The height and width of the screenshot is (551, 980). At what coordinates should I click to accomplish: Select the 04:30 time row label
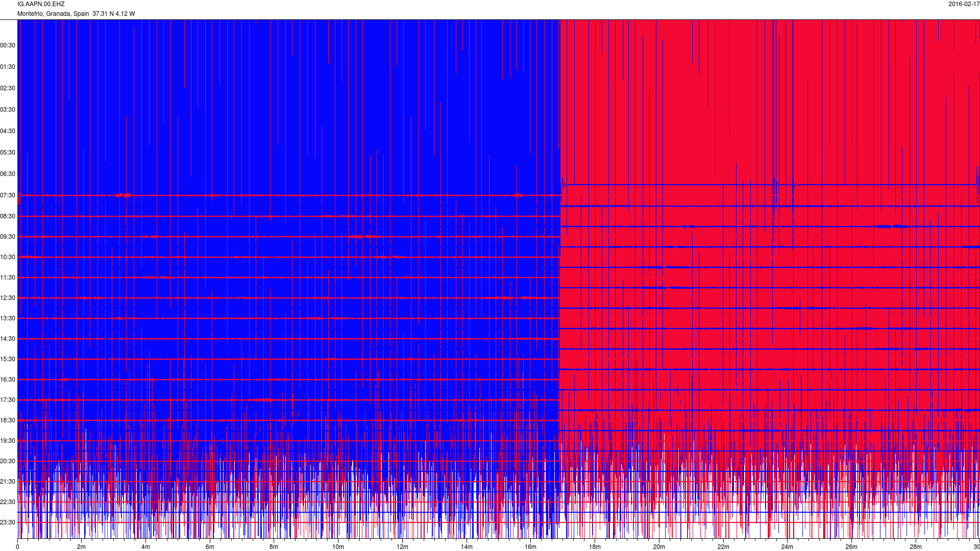8,131
